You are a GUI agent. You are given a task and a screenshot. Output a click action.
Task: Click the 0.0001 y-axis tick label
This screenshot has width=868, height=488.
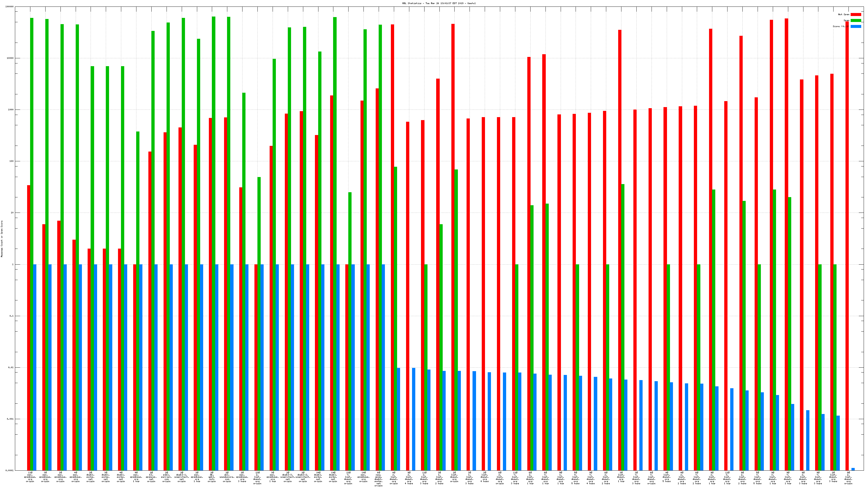pyautogui.click(x=10, y=470)
